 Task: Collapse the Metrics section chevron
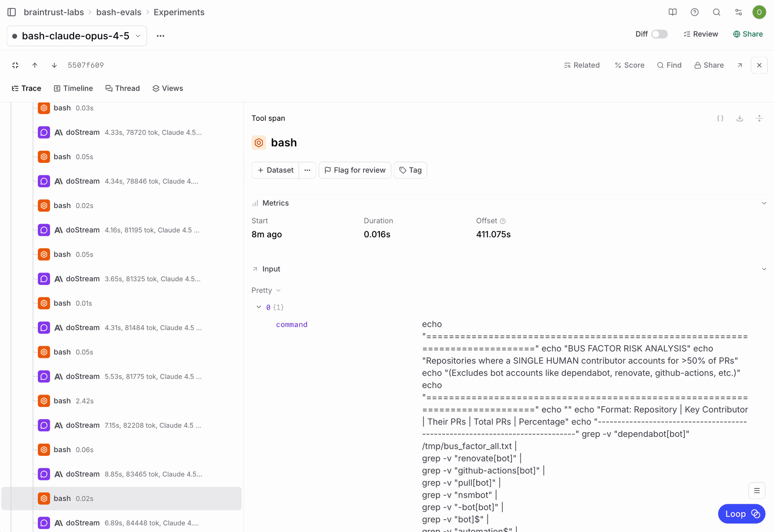764,203
